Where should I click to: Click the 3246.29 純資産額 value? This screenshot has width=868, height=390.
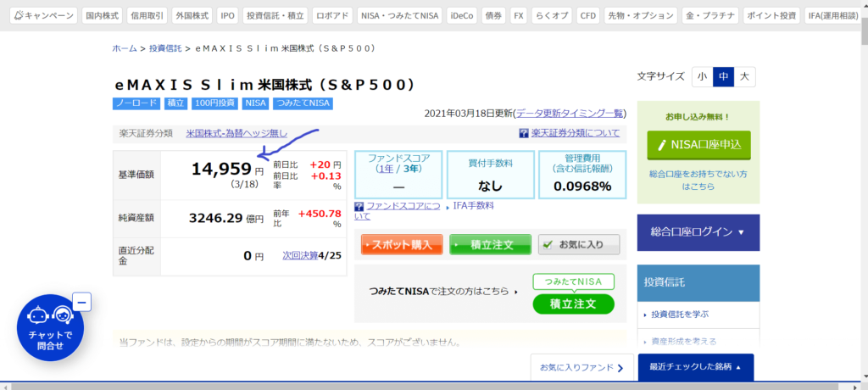tap(216, 218)
